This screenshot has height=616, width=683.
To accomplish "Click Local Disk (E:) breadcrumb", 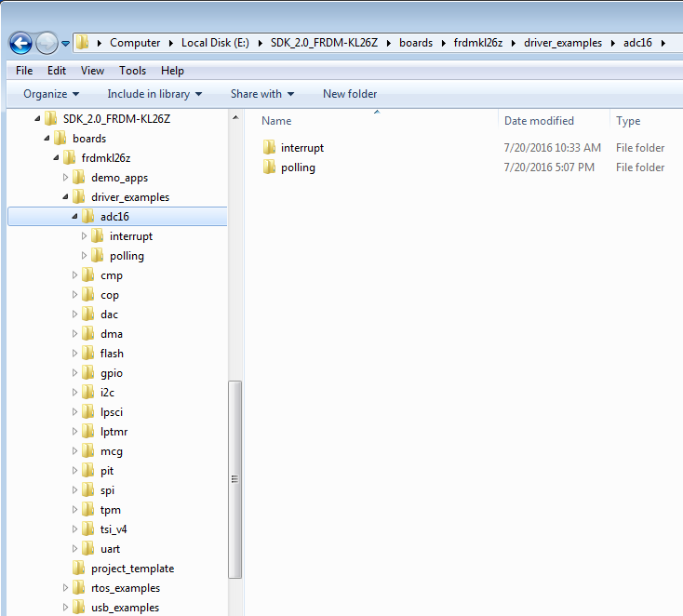I will (x=215, y=43).
